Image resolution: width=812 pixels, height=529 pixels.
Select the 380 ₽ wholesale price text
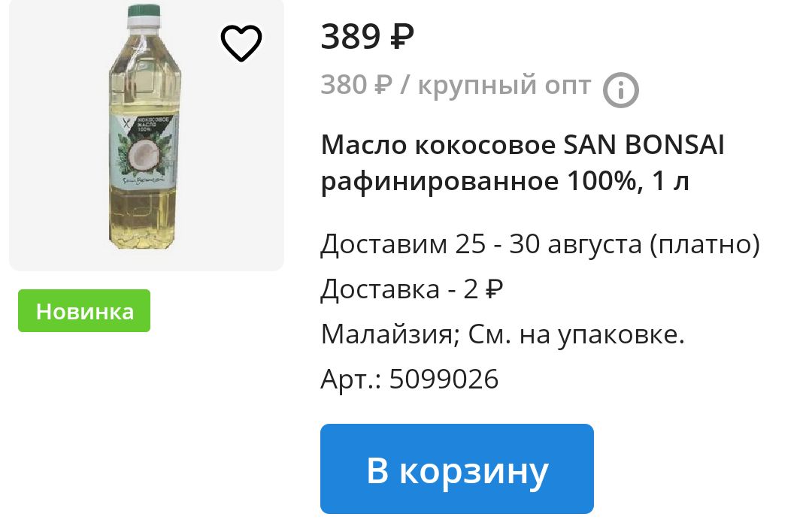356,84
